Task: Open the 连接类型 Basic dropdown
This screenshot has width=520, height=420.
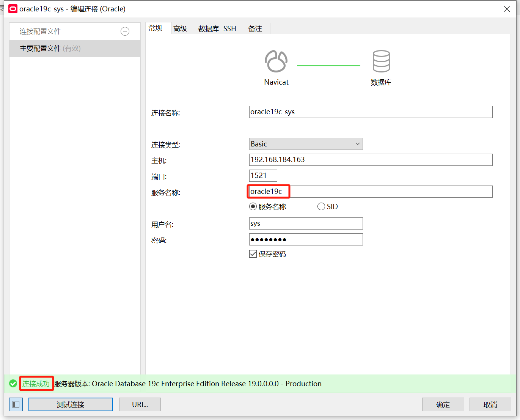Action: (306, 144)
